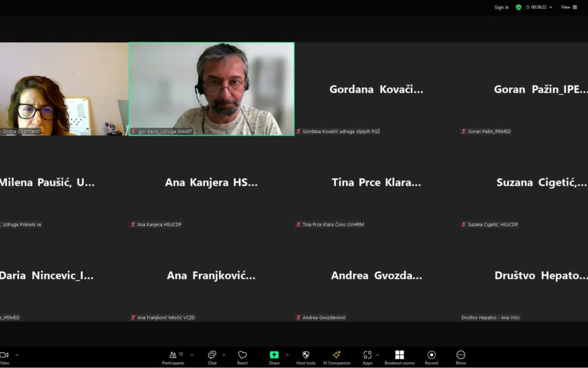Open Breakout rooms

(400, 358)
